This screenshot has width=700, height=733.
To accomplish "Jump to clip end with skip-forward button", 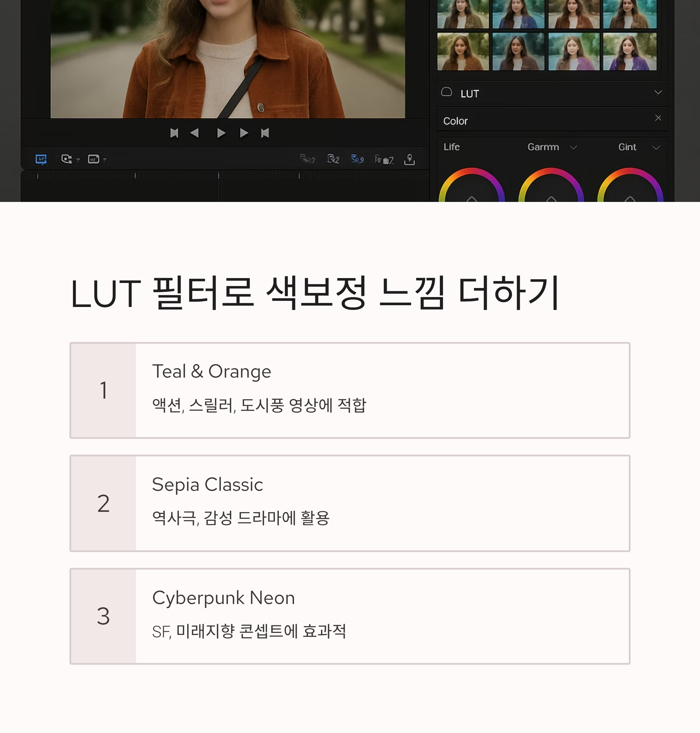I will point(265,133).
